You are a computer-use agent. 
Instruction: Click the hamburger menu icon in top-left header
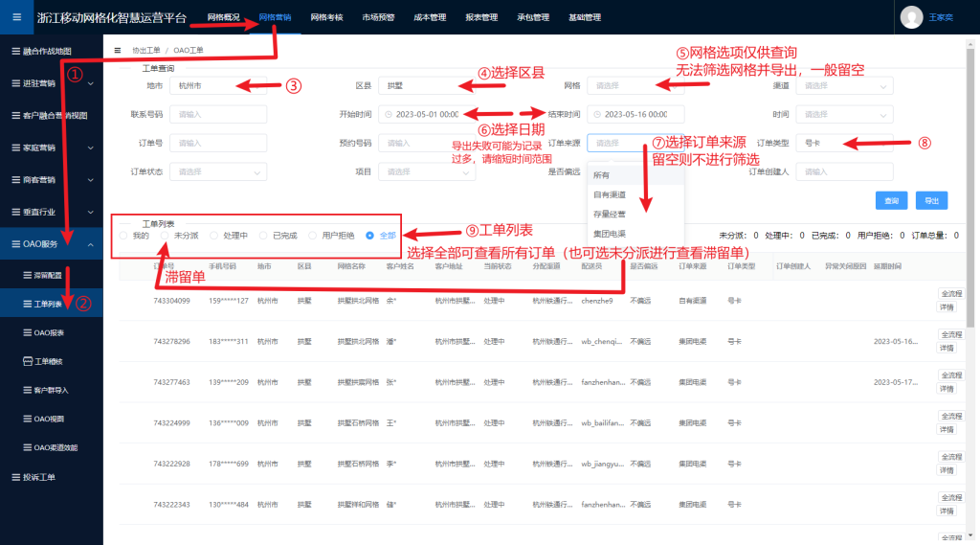[16, 16]
